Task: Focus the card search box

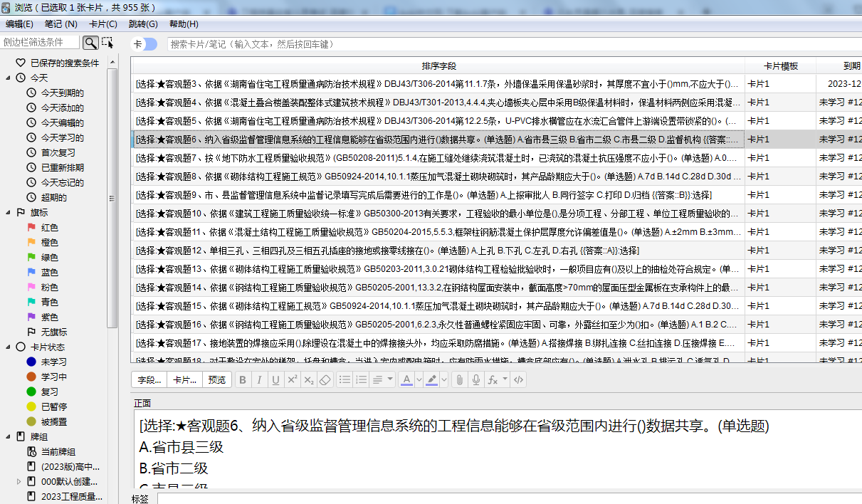Action: coord(514,44)
